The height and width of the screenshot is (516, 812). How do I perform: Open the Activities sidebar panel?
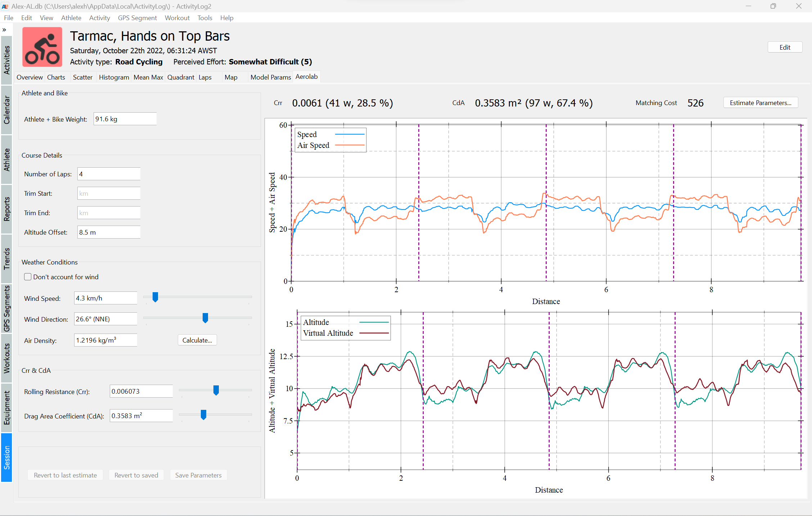click(x=6, y=58)
